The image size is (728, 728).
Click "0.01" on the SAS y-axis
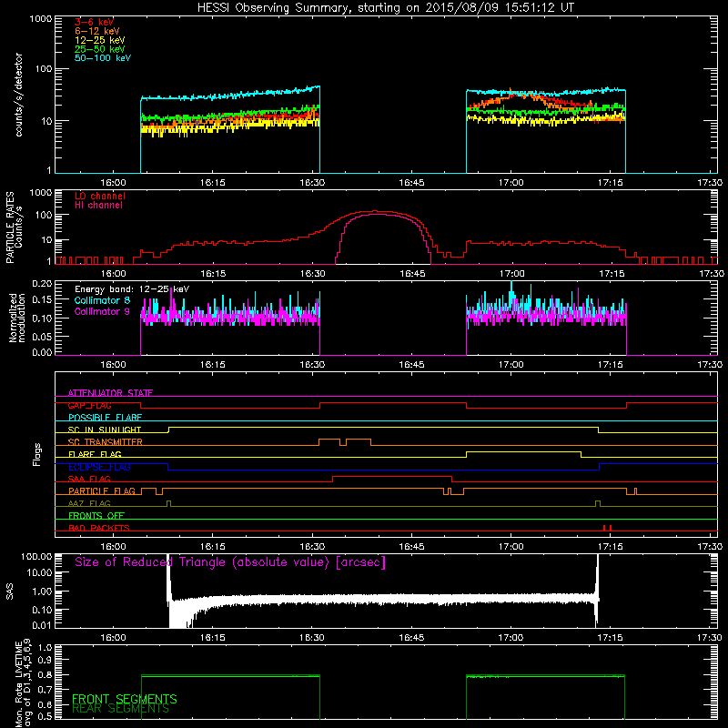click(42, 625)
